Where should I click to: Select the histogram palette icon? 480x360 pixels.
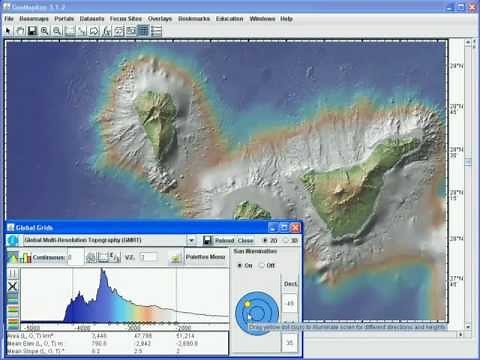pos(26,257)
